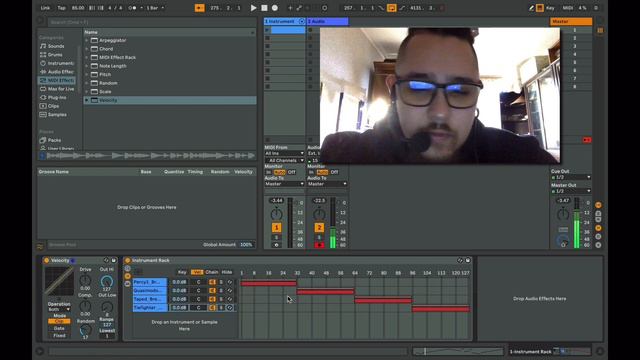Set track 1 Monitor to Off

(x=291, y=172)
